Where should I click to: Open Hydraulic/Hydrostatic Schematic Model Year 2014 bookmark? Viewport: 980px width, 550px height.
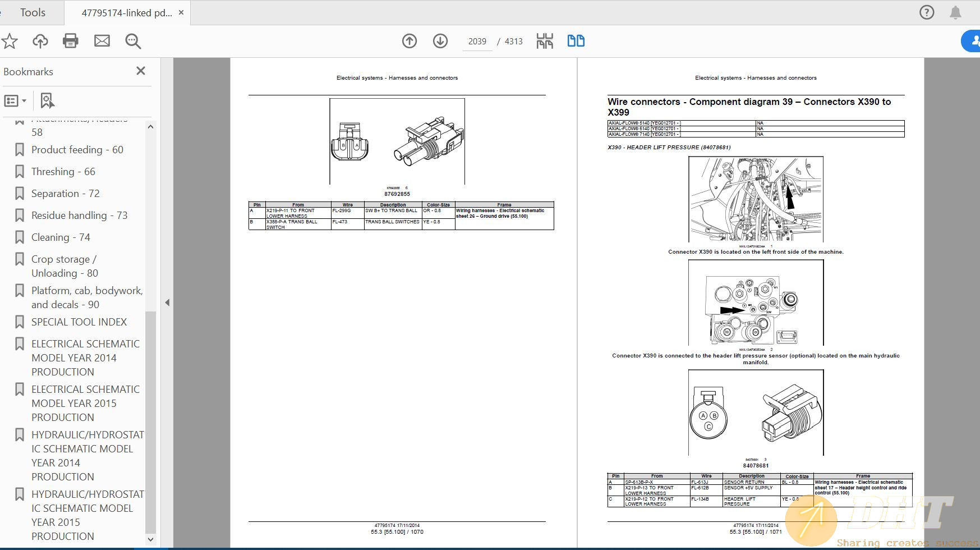[x=88, y=456]
